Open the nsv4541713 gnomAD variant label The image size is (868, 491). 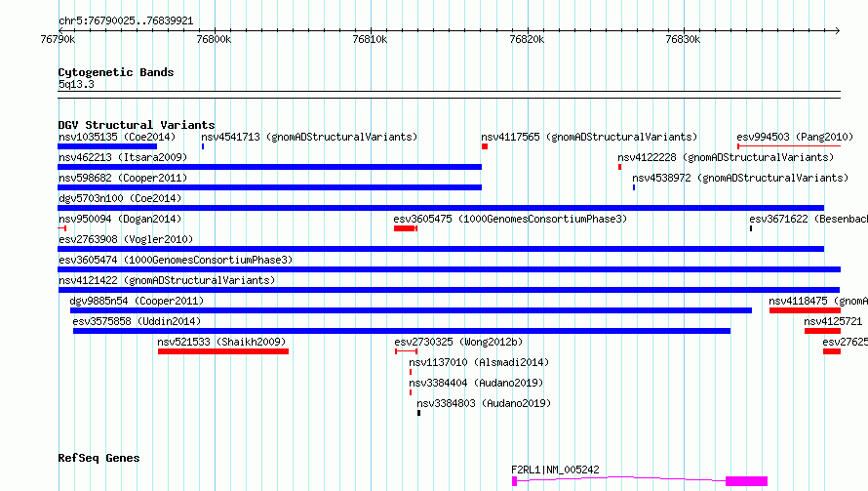coord(309,137)
